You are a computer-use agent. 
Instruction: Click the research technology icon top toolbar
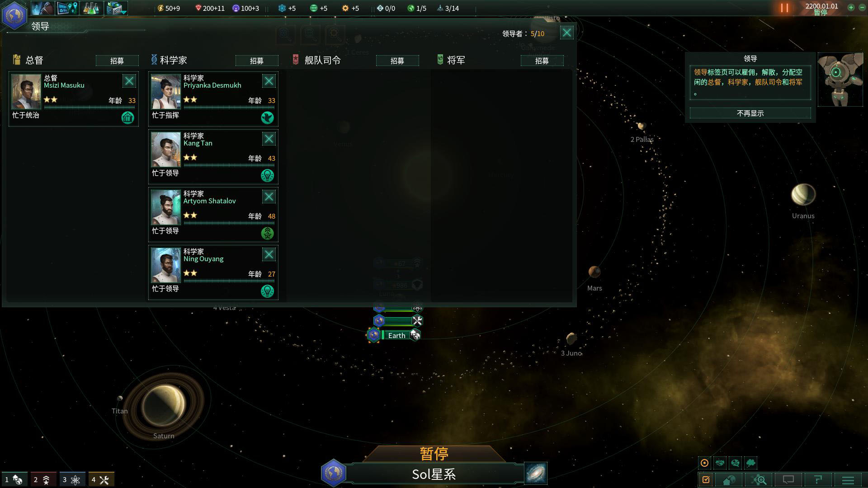click(x=91, y=8)
